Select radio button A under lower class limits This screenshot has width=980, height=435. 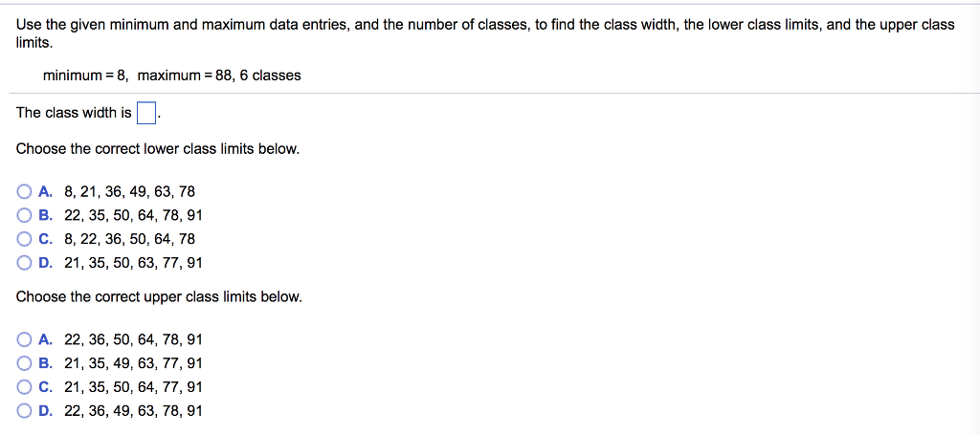point(24,191)
